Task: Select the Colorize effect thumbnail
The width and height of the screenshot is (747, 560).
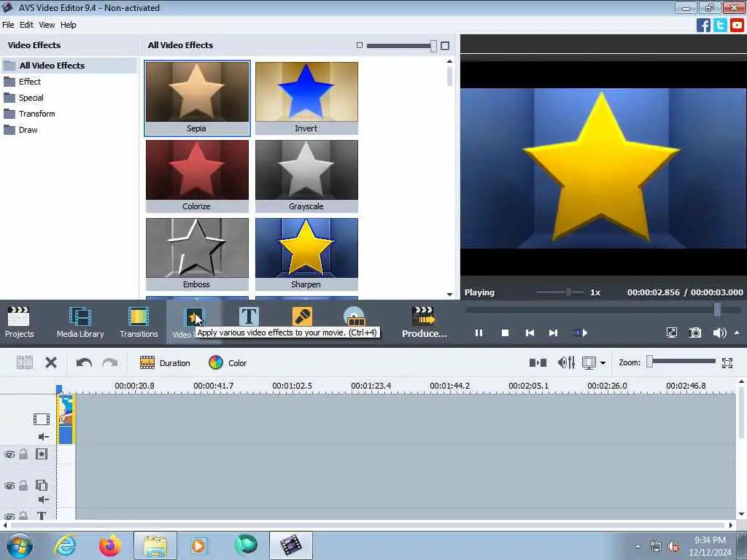Action: click(197, 176)
